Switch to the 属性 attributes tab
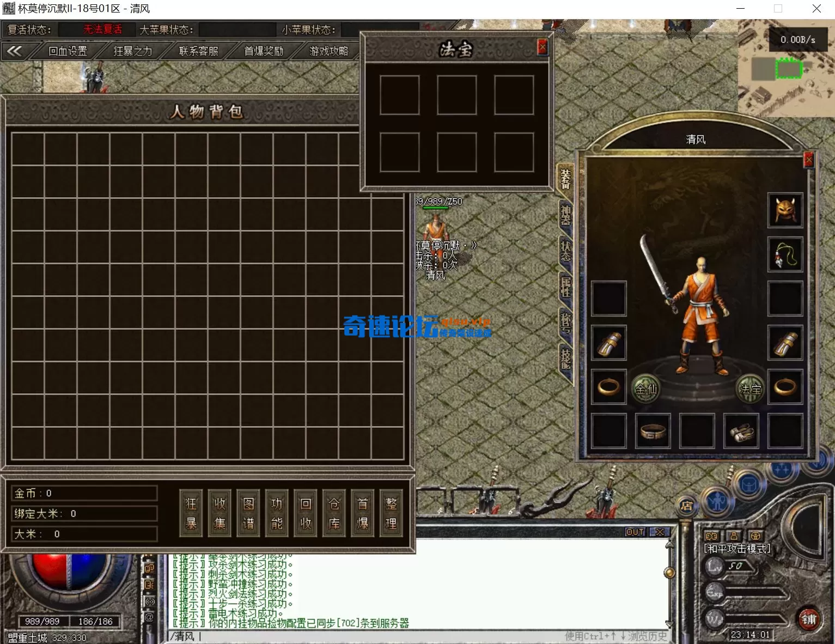Image resolution: width=835 pixels, height=644 pixels. [566, 287]
